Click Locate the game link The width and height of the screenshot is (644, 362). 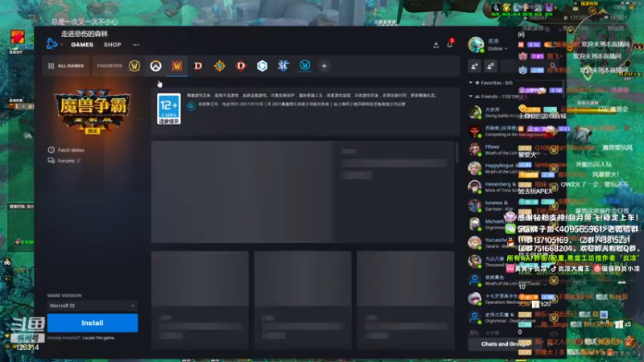tap(98, 338)
